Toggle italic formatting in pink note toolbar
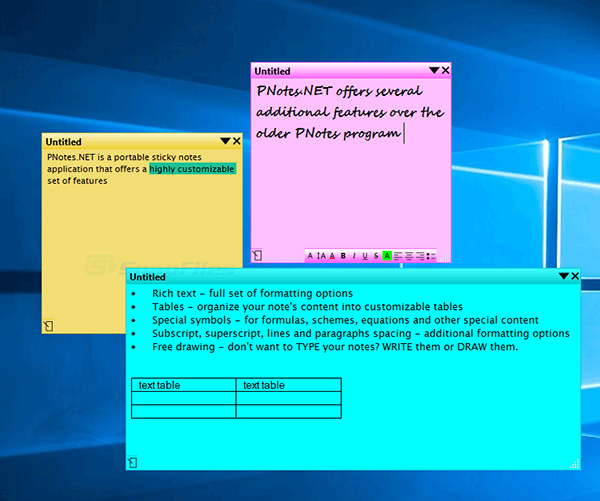 point(354,256)
